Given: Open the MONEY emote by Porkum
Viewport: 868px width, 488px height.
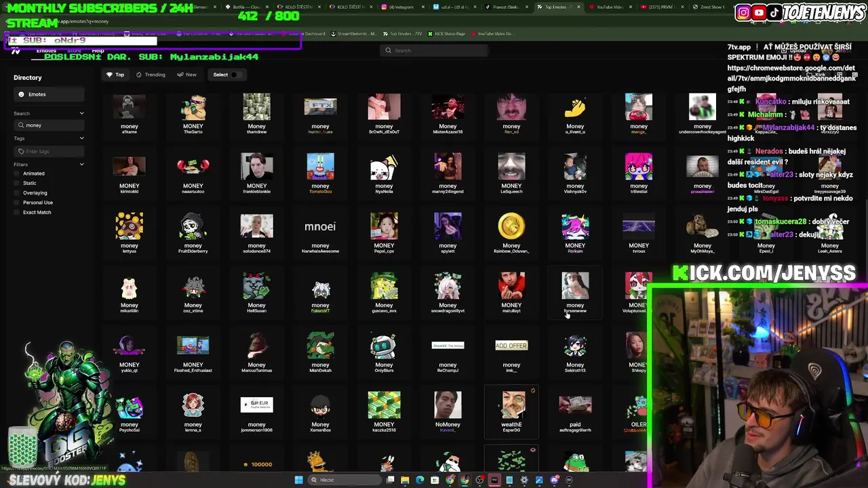Looking at the screenshot, I should pyautogui.click(x=575, y=232).
